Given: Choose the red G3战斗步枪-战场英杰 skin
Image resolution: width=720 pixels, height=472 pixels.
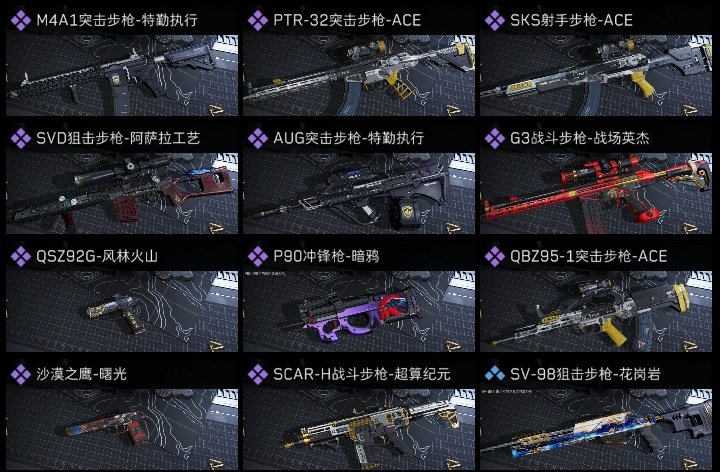Looking at the screenshot, I should pyautogui.click(x=596, y=193).
